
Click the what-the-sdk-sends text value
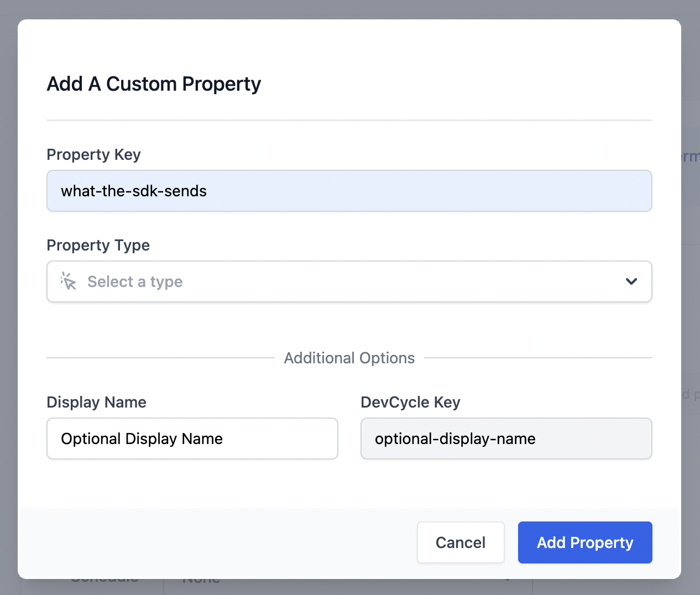point(133,191)
